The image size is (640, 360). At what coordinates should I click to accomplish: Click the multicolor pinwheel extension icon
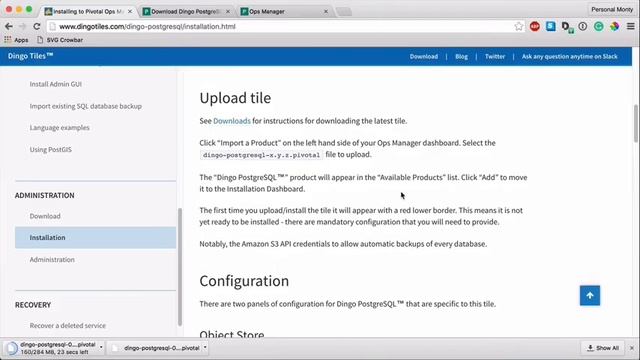pos(614,27)
